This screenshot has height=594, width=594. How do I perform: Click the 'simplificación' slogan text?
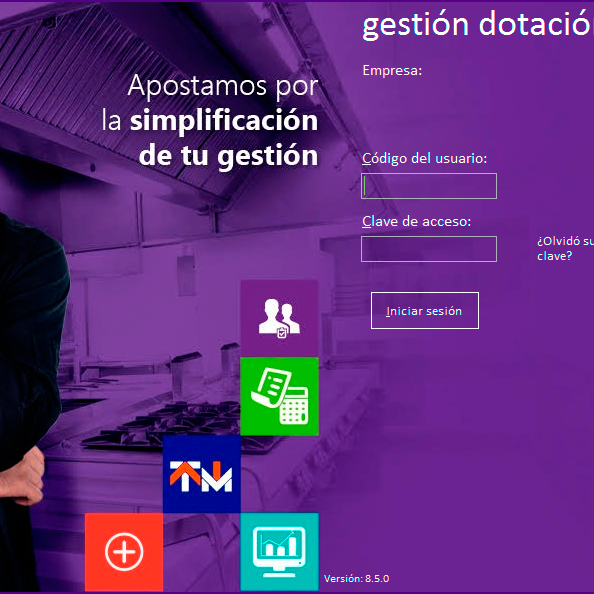224,120
